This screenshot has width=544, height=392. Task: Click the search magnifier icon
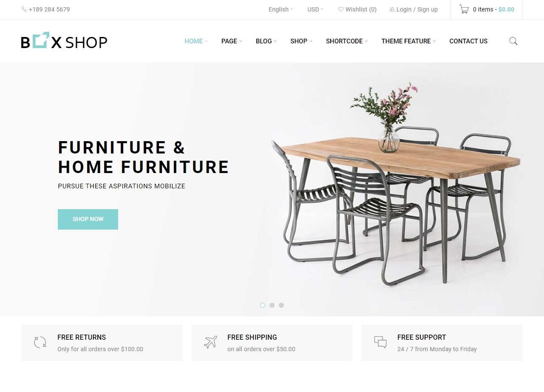(513, 41)
